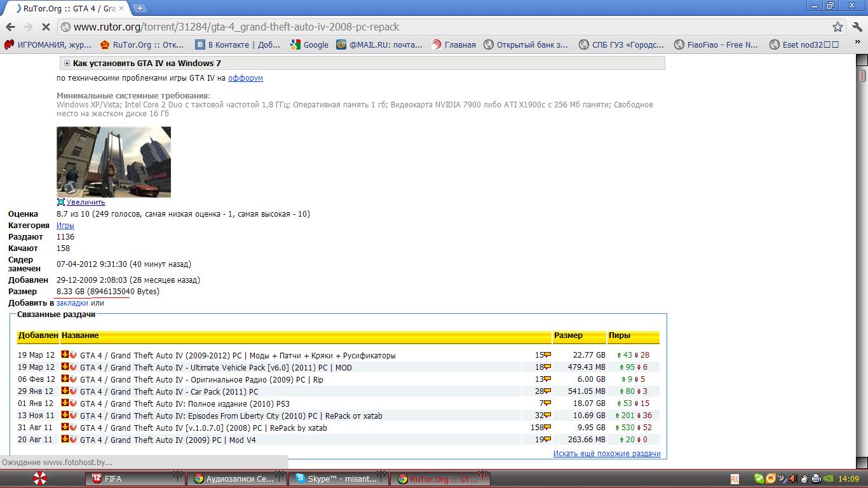Open Главная bookmark
Screen dimensions: 868x488
[x=454, y=44]
